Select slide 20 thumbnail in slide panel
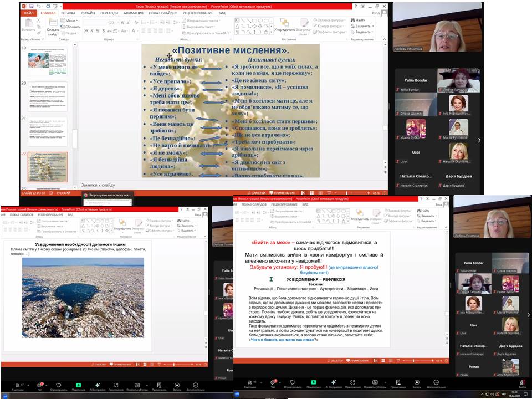This screenshot has width=532, height=399. 47,95
